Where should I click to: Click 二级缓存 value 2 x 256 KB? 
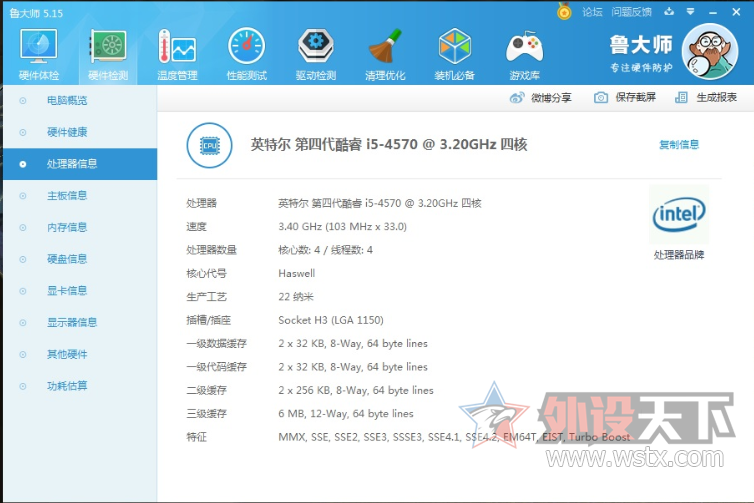[x=355, y=390]
